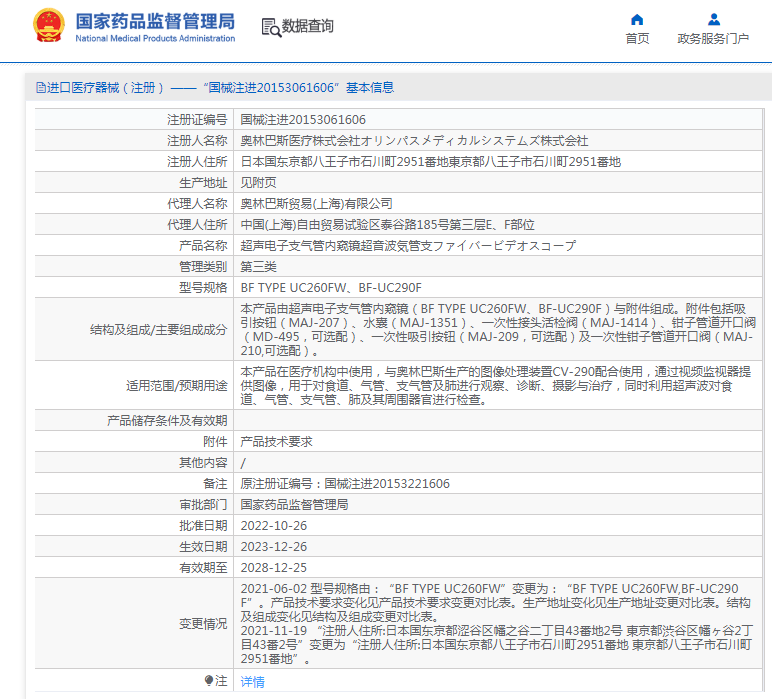Click the 备注 label
The height and width of the screenshot is (699, 772).
[215, 483]
